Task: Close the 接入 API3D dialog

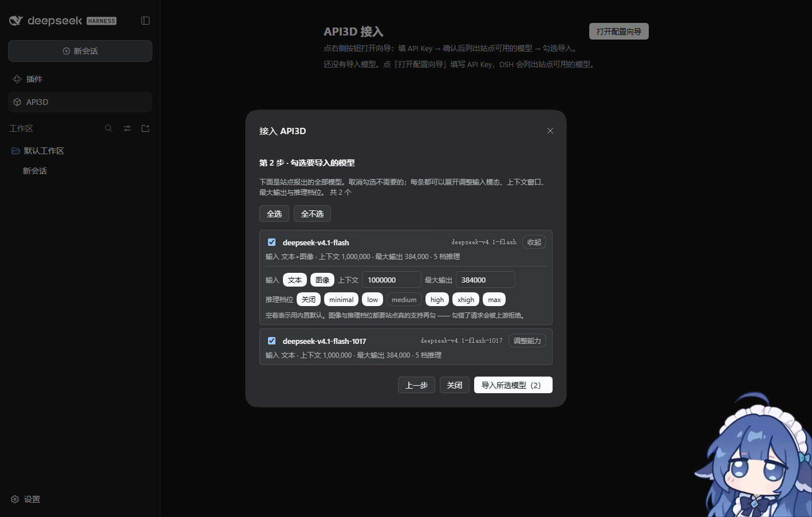Action: click(550, 131)
